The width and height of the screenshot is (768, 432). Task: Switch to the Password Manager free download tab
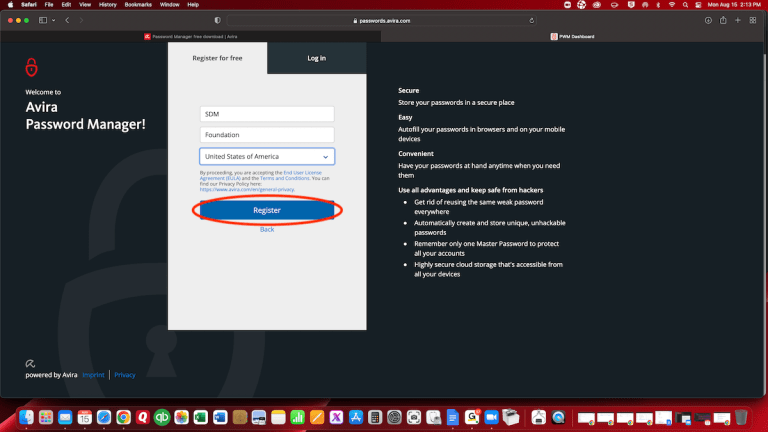click(191, 36)
